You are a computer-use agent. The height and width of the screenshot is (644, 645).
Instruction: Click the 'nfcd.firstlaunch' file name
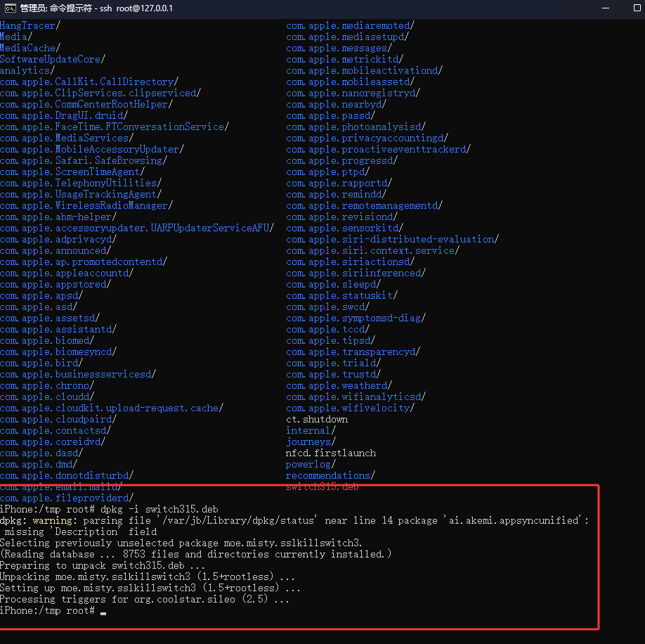(331, 453)
